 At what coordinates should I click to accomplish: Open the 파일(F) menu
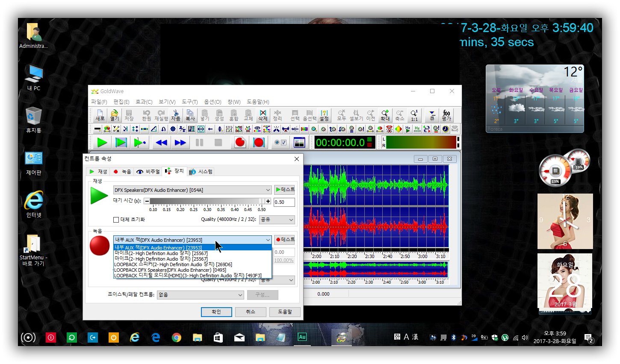pyautogui.click(x=99, y=102)
